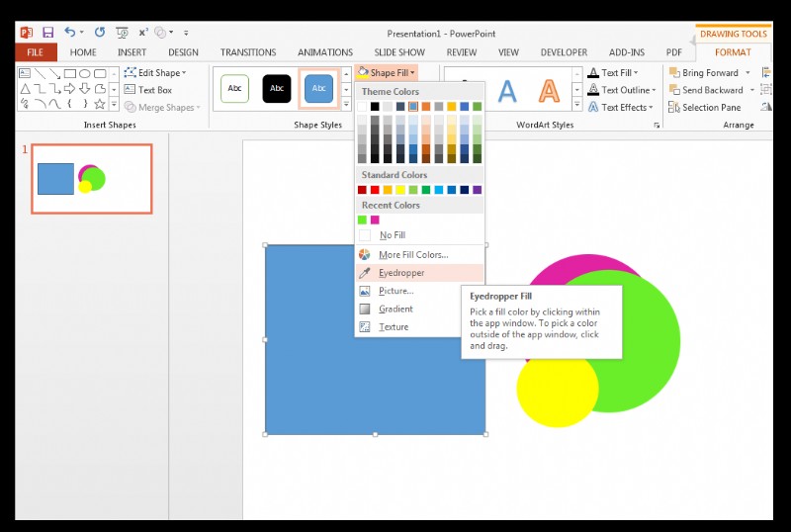The image size is (791, 532).
Task: Select the arc shape
Action: tap(40, 105)
